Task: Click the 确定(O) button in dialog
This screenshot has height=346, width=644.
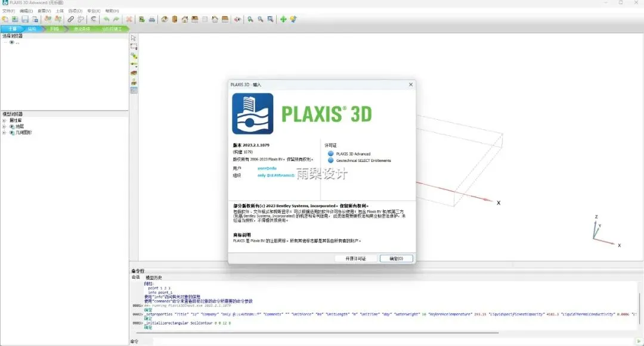Action: point(397,258)
